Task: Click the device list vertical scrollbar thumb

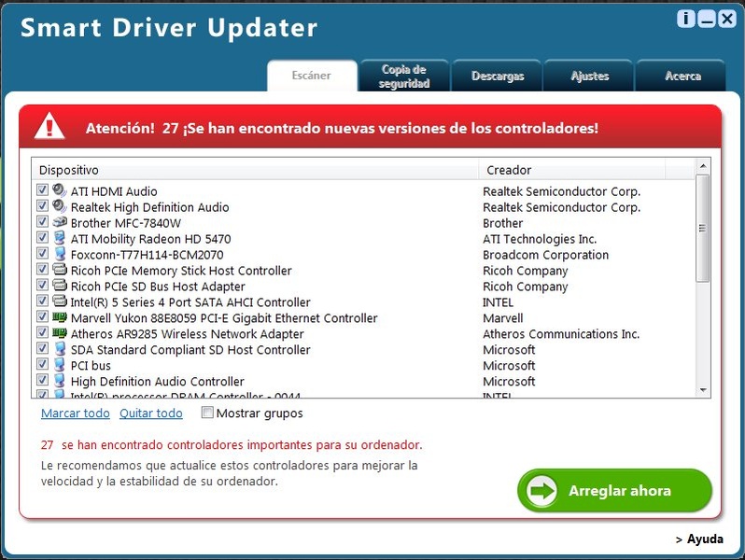Action: pos(703,228)
